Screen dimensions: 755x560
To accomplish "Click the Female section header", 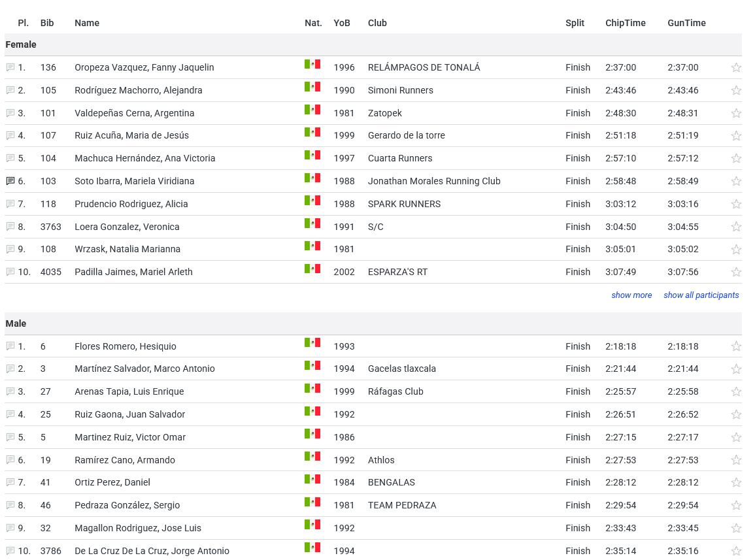I will 21,44.
